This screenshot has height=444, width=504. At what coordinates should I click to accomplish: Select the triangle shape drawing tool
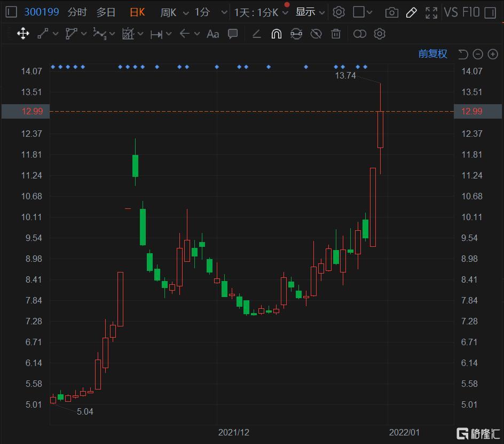pos(71,34)
